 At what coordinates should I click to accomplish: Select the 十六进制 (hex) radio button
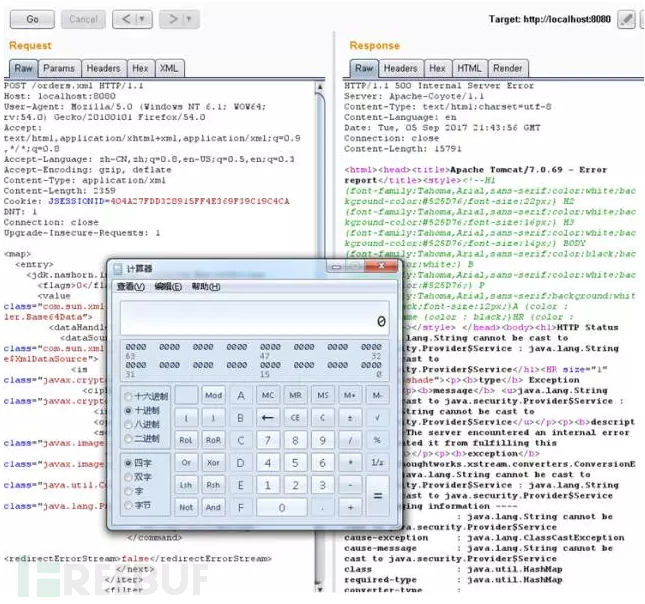(127, 394)
